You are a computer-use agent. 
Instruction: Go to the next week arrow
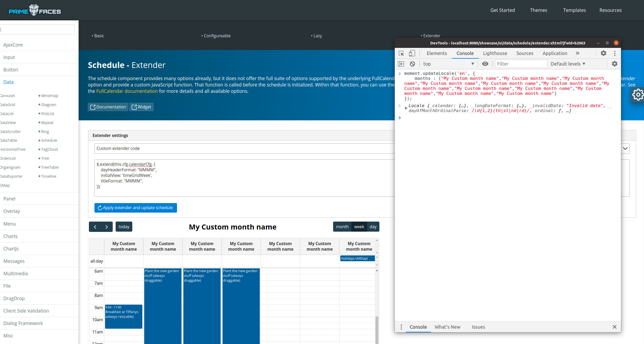tap(107, 227)
